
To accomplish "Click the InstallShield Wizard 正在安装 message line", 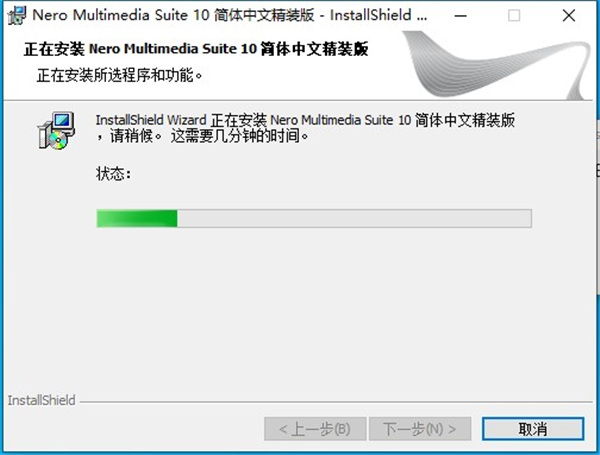I will pyautogui.click(x=305, y=120).
